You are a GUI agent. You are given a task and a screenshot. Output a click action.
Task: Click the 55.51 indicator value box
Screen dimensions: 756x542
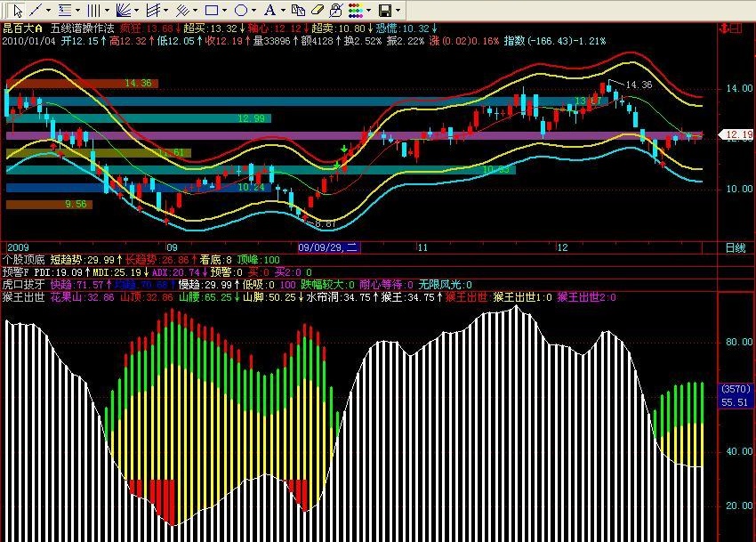coord(735,402)
